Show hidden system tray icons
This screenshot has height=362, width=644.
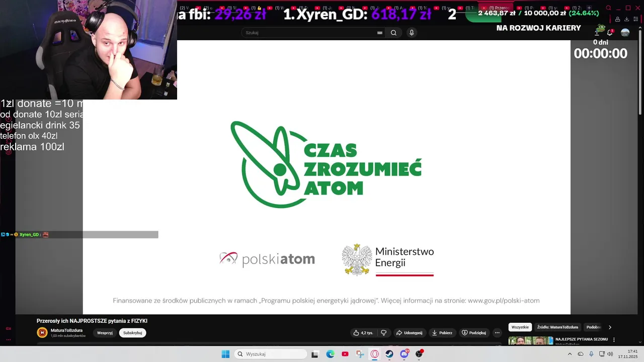click(570, 354)
